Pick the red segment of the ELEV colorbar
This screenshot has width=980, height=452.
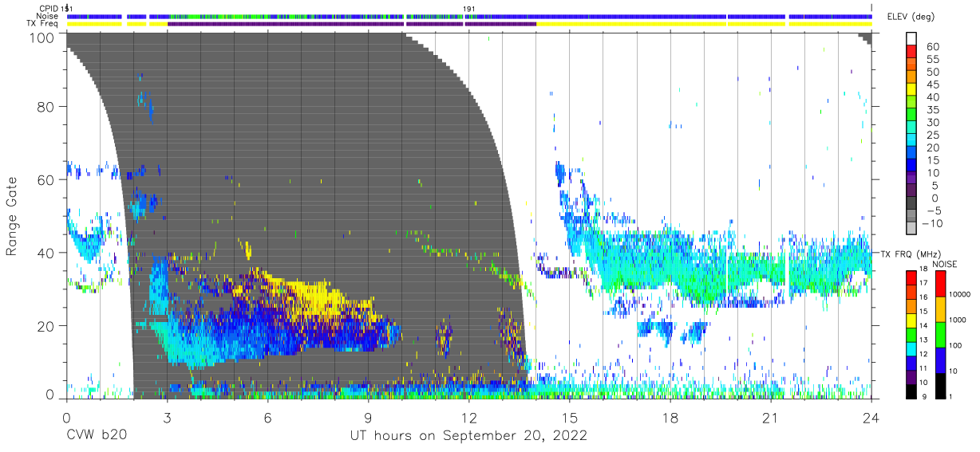pos(911,53)
